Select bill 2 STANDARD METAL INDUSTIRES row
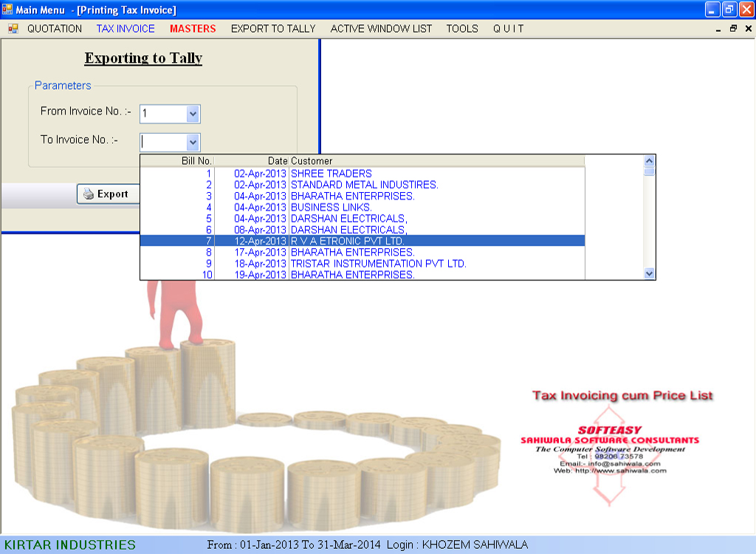 362,185
